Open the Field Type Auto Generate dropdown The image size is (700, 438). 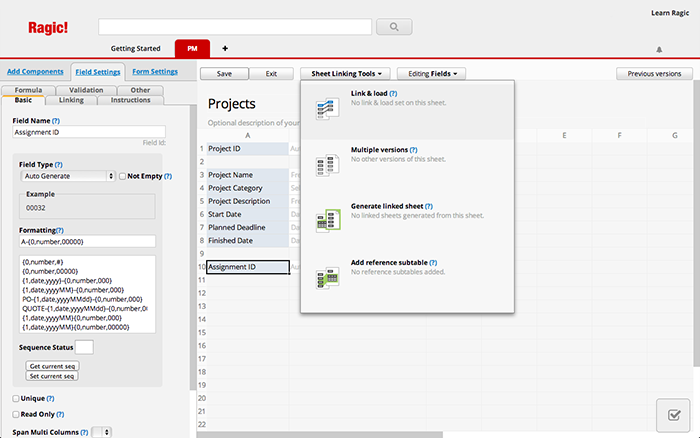coord(68,176)
